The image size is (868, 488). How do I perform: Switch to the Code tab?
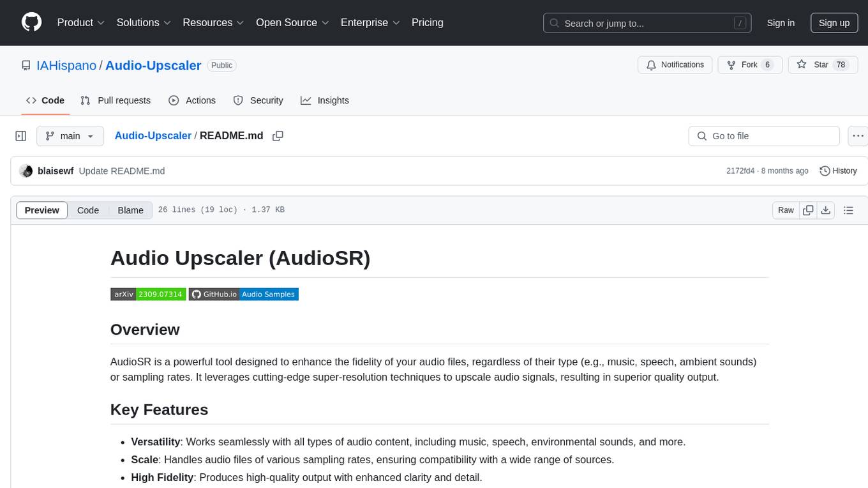(45, 100)
